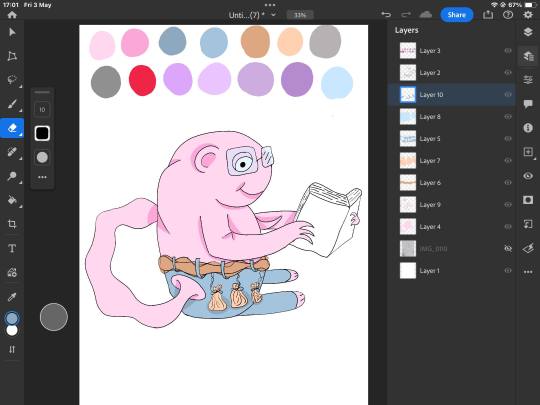
Task: Open the white background color chip
Action: pos(12,330)
